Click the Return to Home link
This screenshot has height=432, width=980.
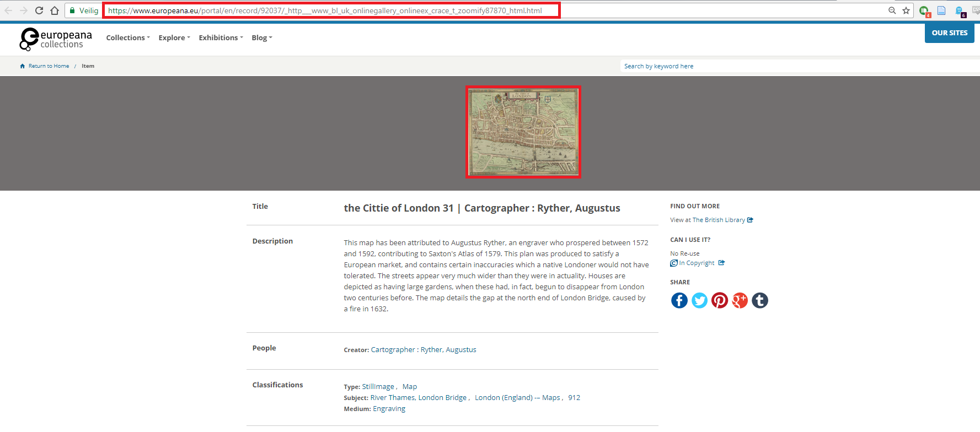click(49, 66)
